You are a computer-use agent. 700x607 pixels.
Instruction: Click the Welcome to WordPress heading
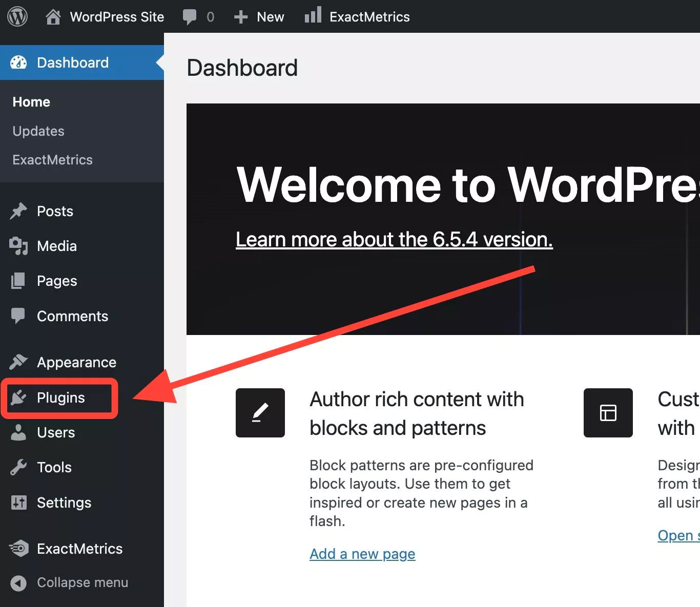click(x=468, y=184)
